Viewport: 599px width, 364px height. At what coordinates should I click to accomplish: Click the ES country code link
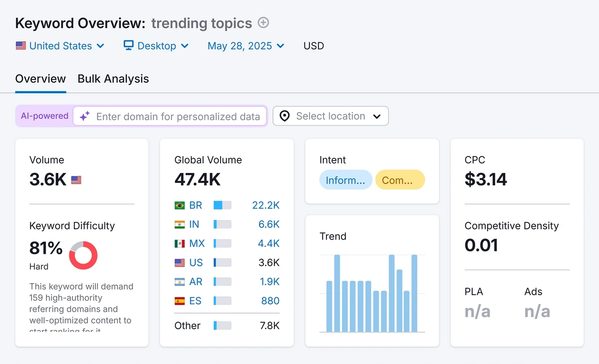[195, 301]
